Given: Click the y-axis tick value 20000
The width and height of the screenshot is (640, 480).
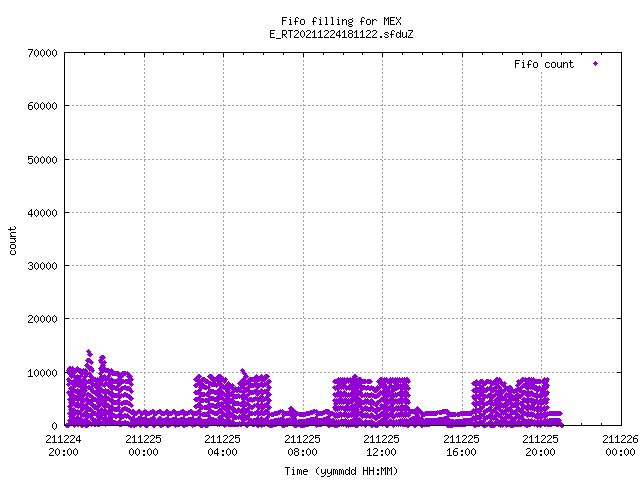Looking at the screenshot, I should pos(42,319).
